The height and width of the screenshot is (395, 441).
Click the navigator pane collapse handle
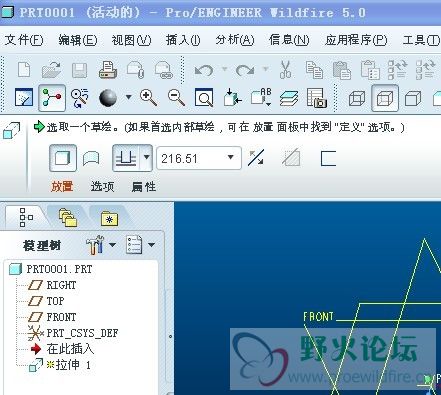(x=170, y=336)
